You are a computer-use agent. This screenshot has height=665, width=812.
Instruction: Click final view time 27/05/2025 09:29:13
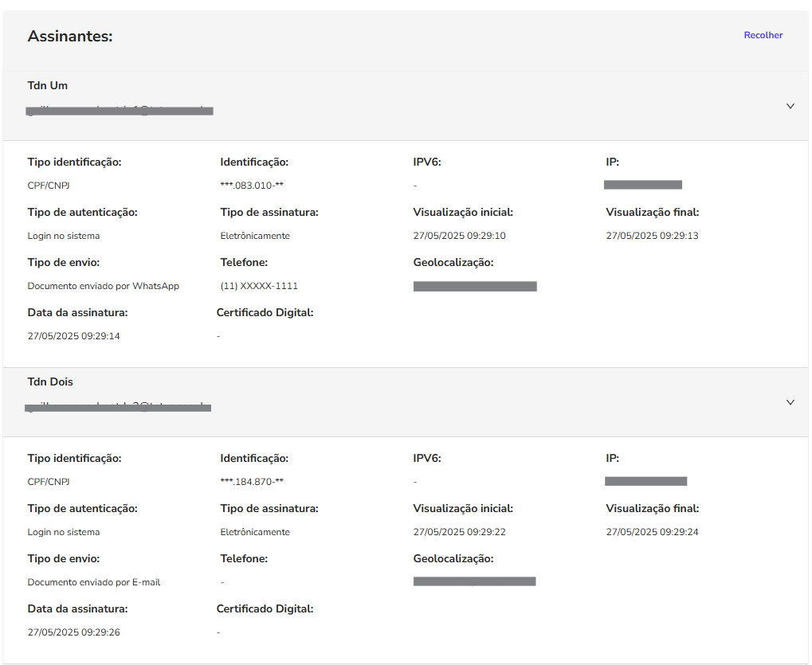click(x=652, y=236)
